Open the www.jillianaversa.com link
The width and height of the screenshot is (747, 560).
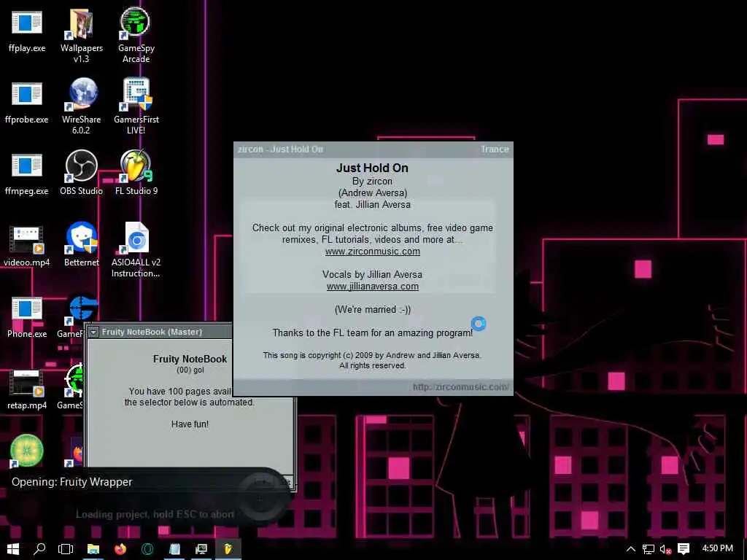coord(373,286)
